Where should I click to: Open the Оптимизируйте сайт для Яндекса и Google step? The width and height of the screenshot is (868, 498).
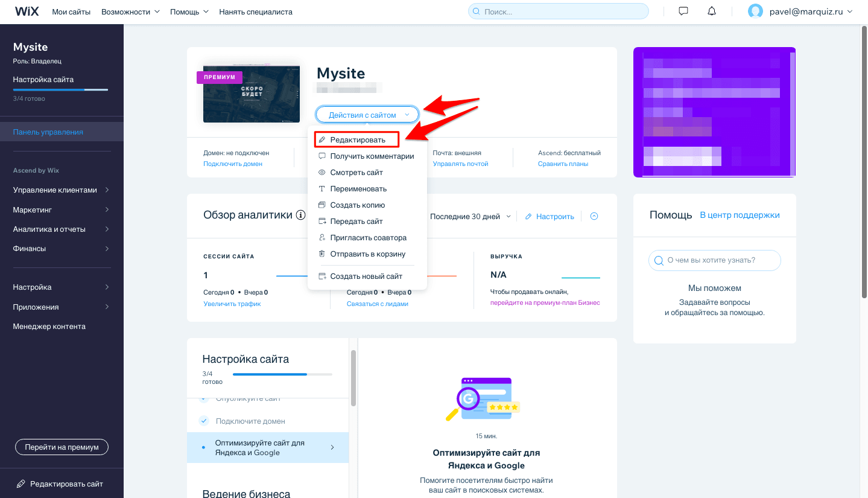pos(268,447)
